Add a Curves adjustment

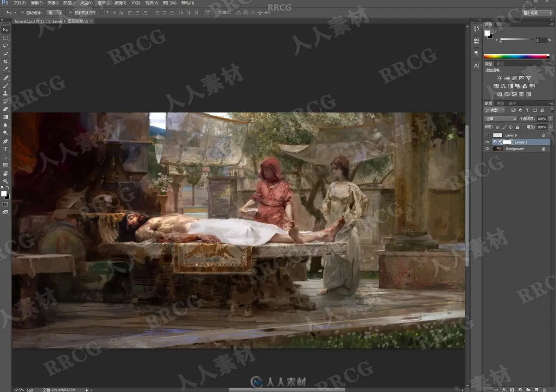[514, 78]
